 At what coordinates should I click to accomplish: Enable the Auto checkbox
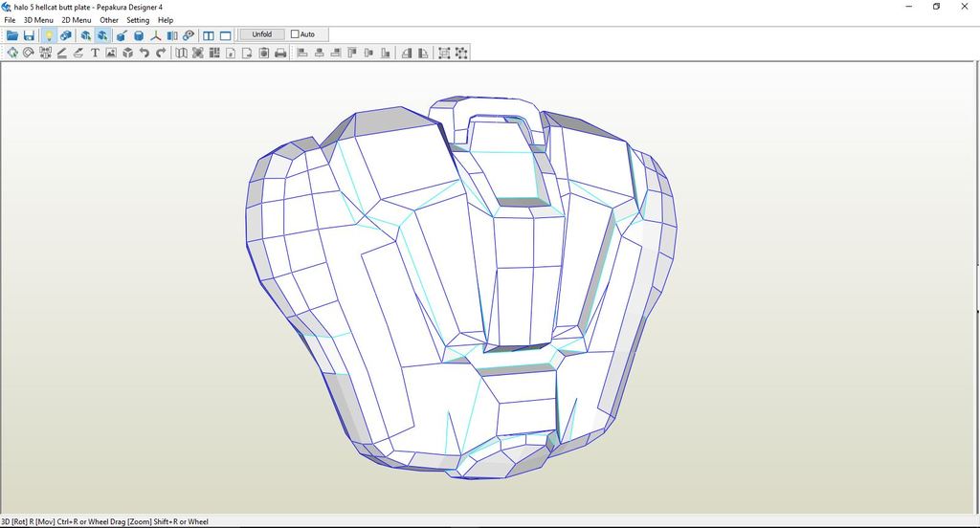pyautogui.click(x=295, y=34)
